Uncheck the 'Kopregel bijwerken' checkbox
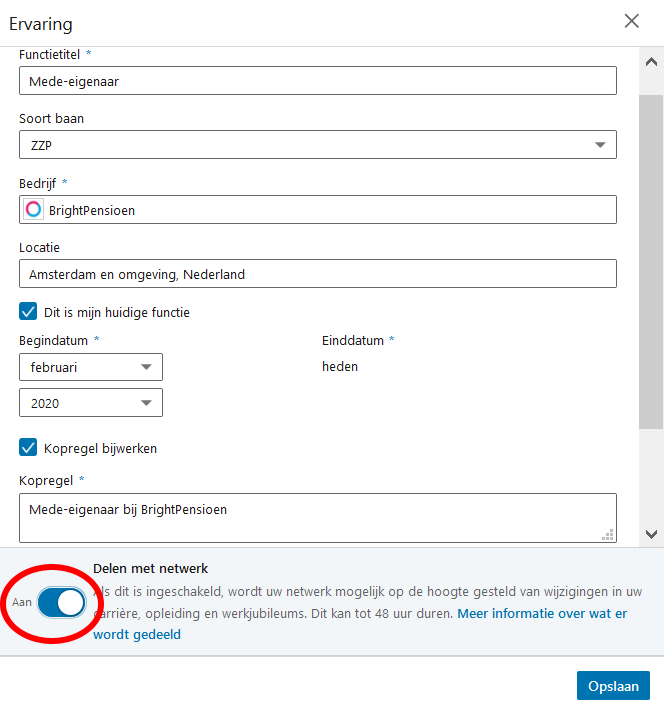 coord(28,447)
